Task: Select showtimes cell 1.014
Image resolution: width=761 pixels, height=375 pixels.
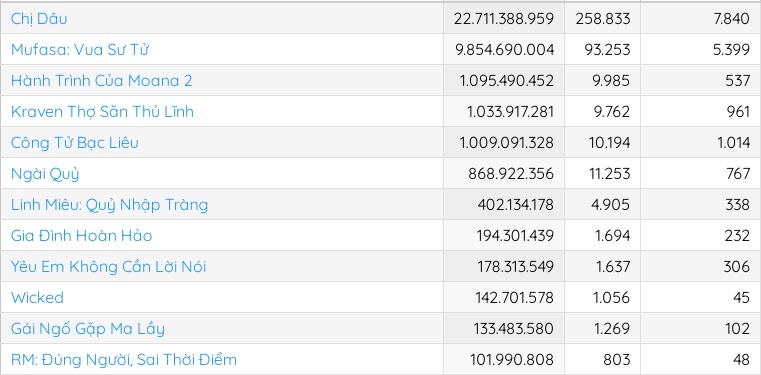Action: pyautogui.click(x=701, y=143)
